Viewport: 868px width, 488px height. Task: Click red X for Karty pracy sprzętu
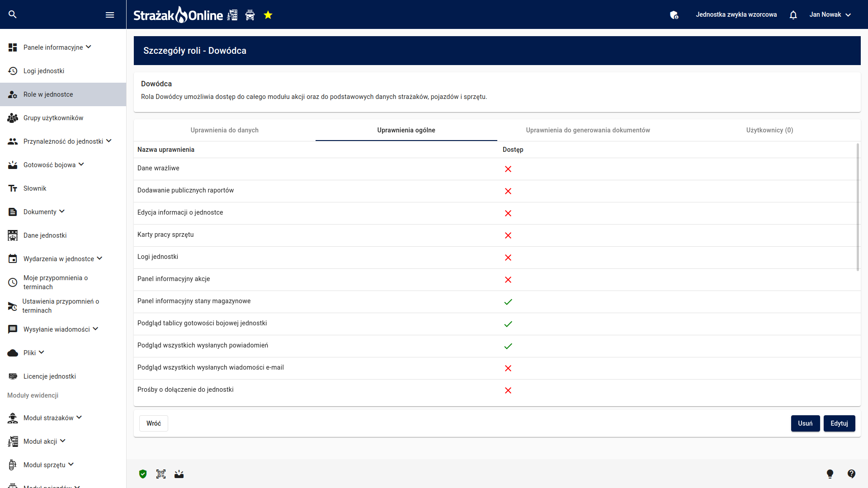point(508,235)
